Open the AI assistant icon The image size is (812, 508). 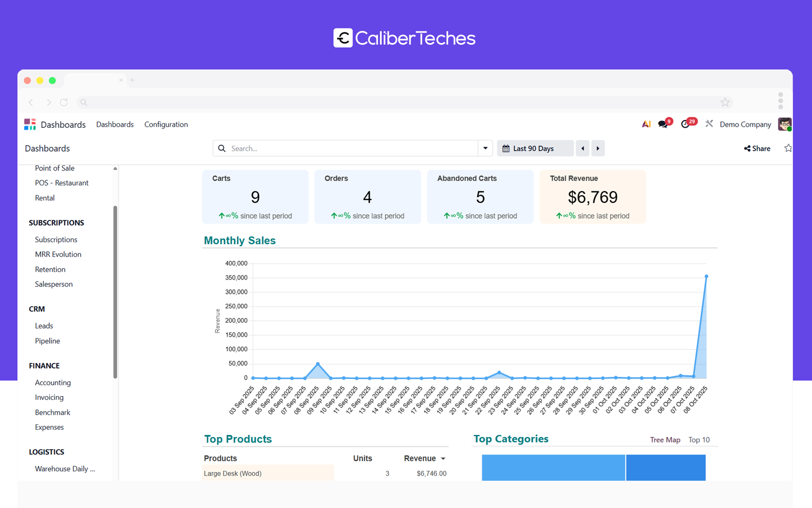coord(646,124)
